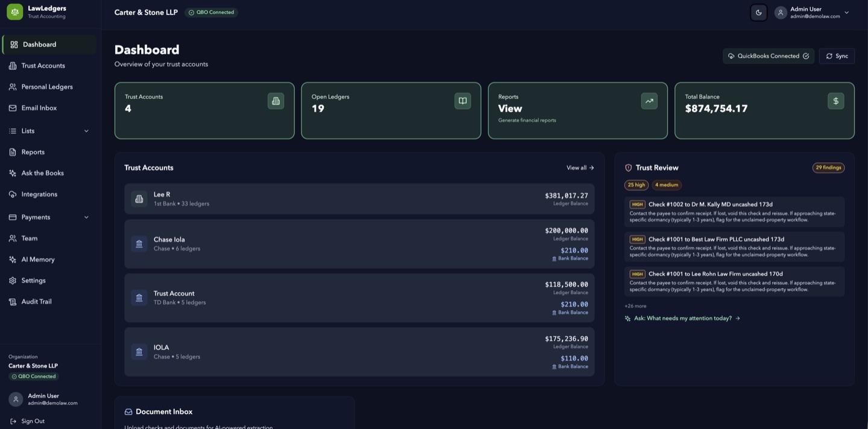Click the bank icon beside IOLA
The height and width of the screenshot is (429, 868).
coord(139,352)
